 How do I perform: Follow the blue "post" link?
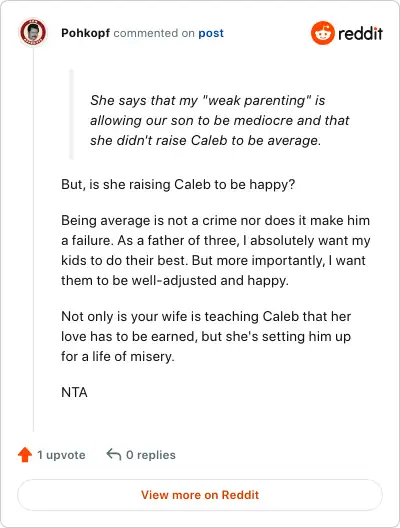tap(211, 33)
